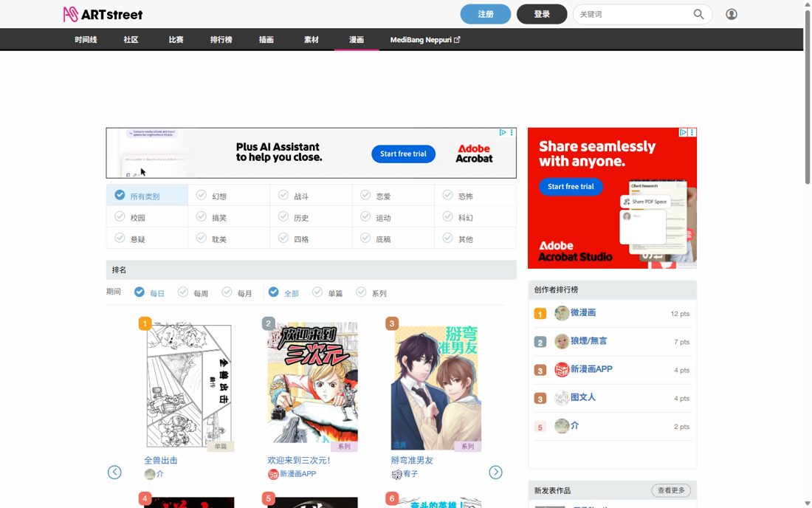Click the ARTstreet logo

tap(103, 15)
